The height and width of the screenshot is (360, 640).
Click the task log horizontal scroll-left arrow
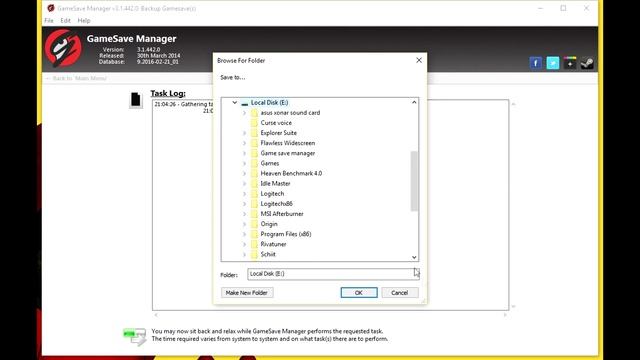click(x=156, y=315)
